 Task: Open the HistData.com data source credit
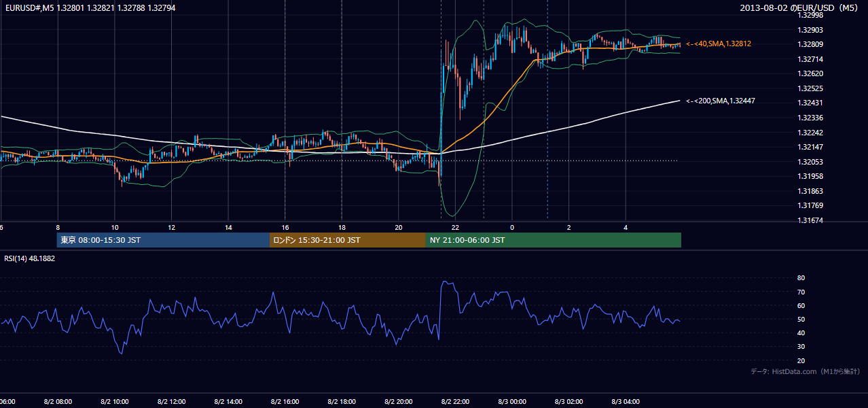805,371
